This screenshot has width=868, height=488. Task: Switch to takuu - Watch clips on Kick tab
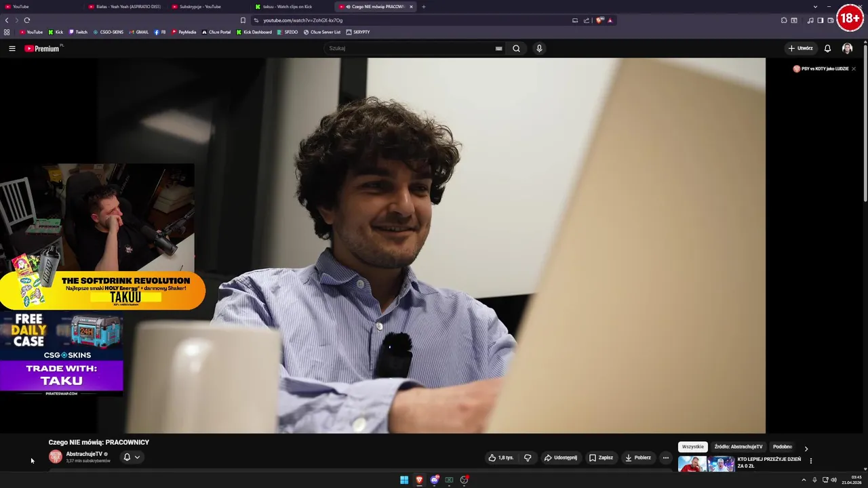pyautogui.click(x=292, y=7)
